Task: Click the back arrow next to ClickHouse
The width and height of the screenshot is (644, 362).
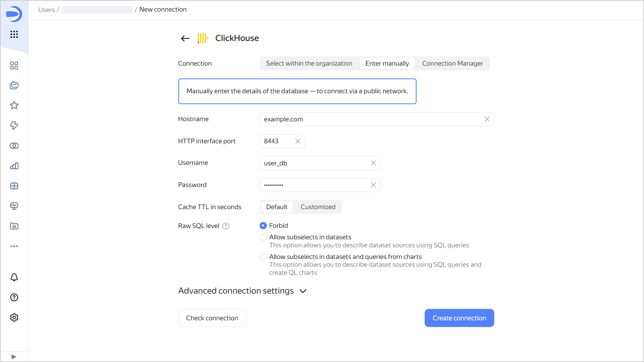Action: click(185, 38)
